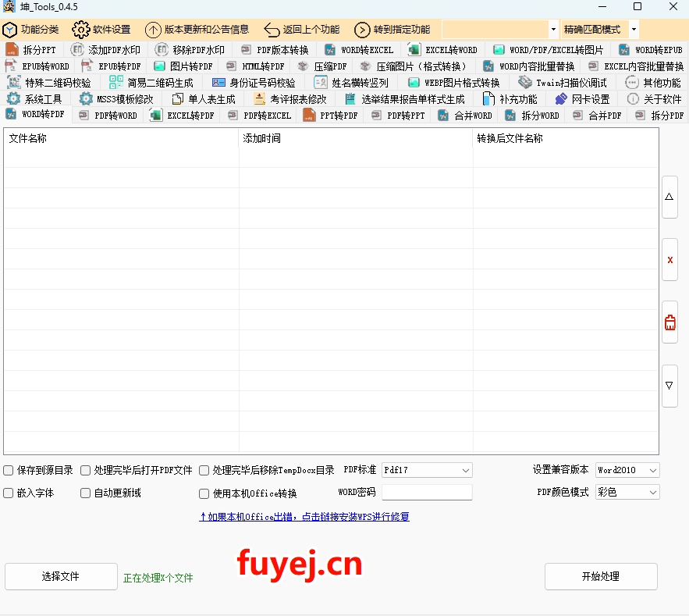Remove selected file with red X button
The width and height of the screenshot is (689, 616).
point(669,260)
